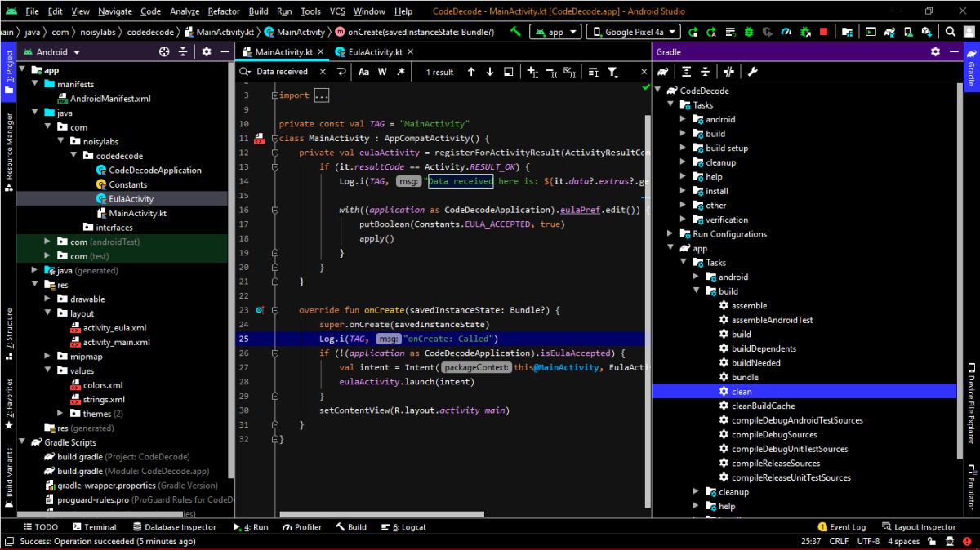
Task: Toggle Words (W) option in find bar
Action: point(382,72)
